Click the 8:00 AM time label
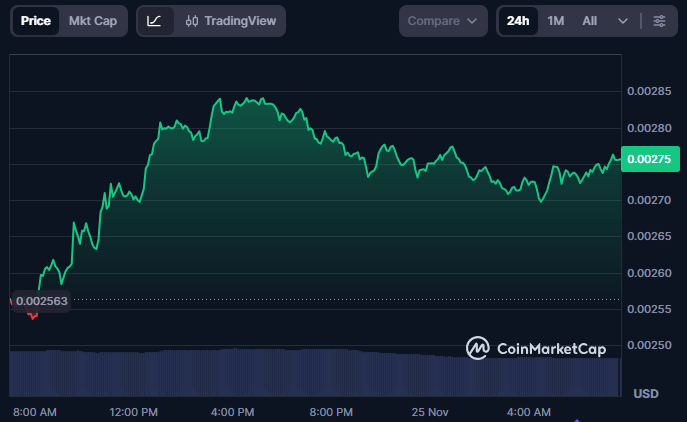Viewport: 687px width, 422px height. point(35,412)
